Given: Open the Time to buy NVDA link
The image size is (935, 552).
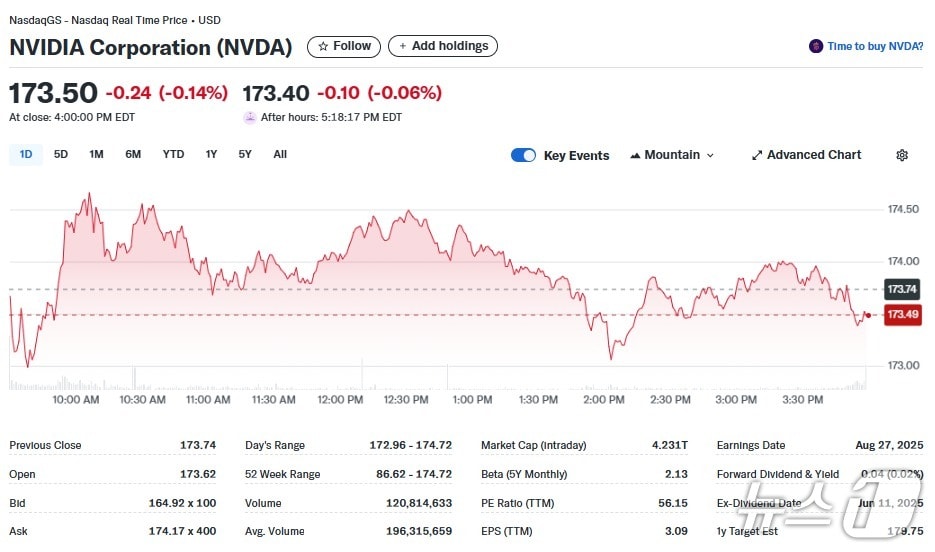Looking at the screenshot, I should click(875, 46).
